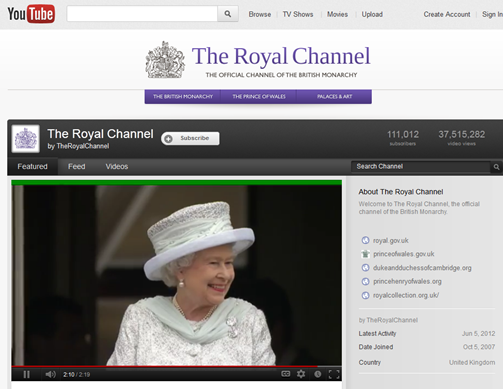Click the channel search magnifier icon
Viewport: 503px width, 389px height.
(x=496, y=167)
